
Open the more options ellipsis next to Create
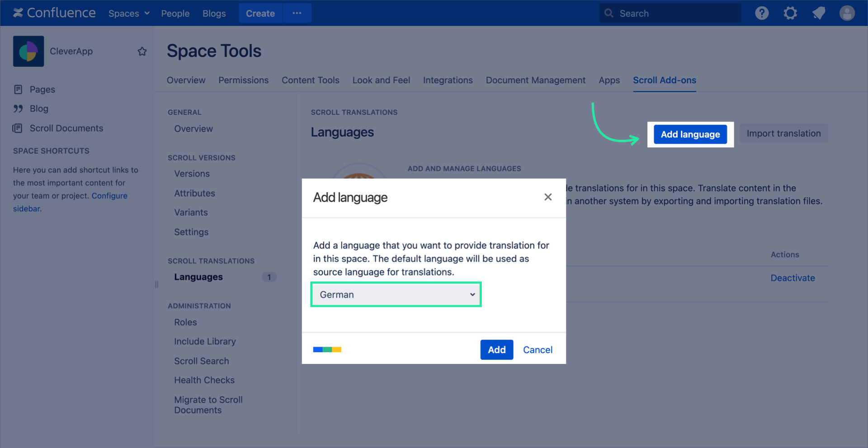pos(297,13)
